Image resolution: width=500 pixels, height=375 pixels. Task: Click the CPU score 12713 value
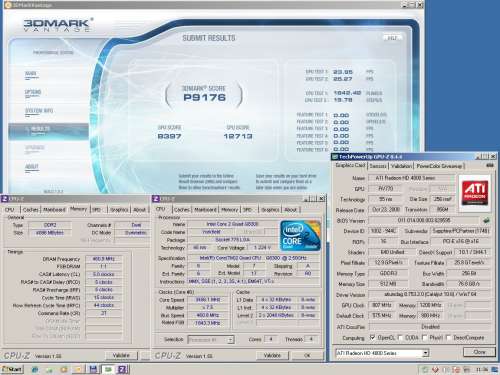coord(238,136)
